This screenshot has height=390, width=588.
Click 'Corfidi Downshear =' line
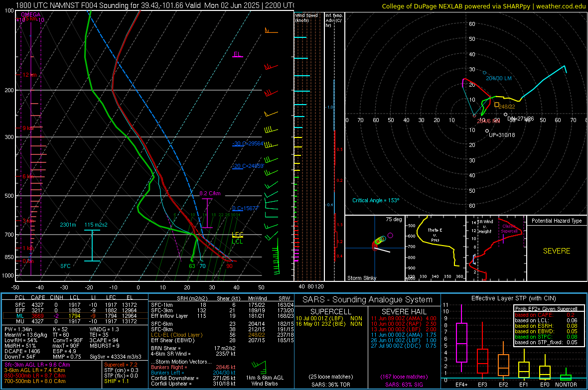193,378
